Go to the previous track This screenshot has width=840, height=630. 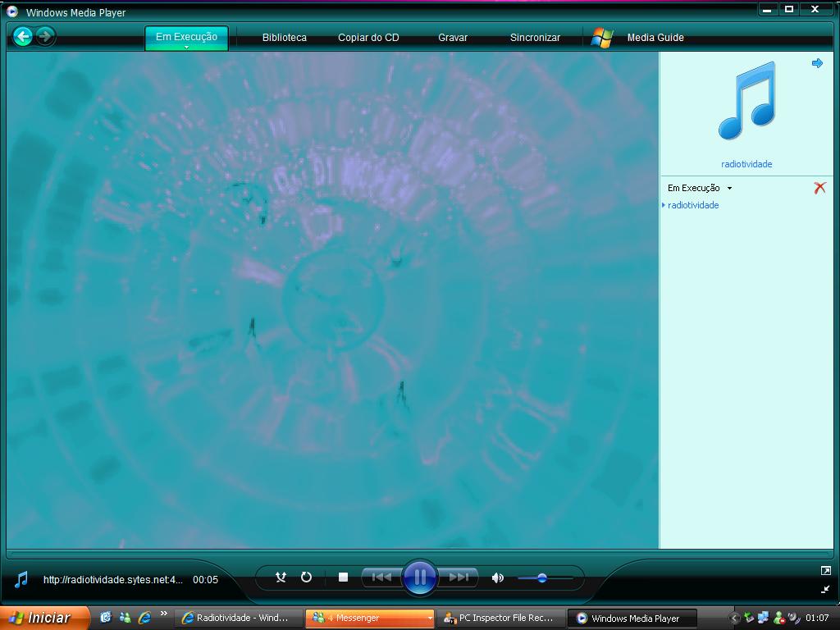pos(381,577)
